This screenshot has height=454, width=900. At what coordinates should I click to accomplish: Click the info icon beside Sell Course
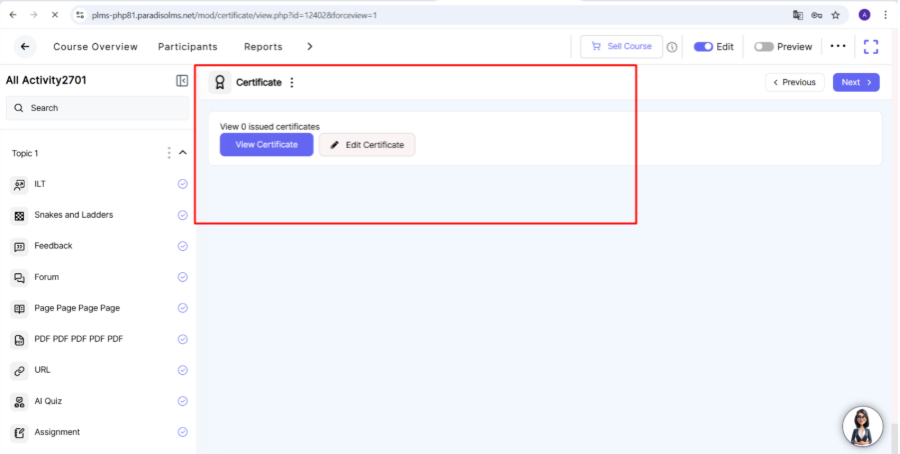tap(672, 47)
